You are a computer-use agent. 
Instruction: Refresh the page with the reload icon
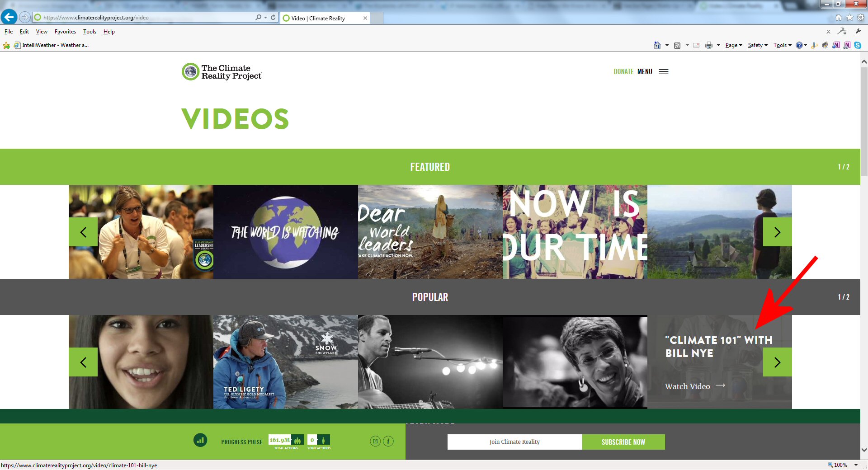[x=273, y=18]
